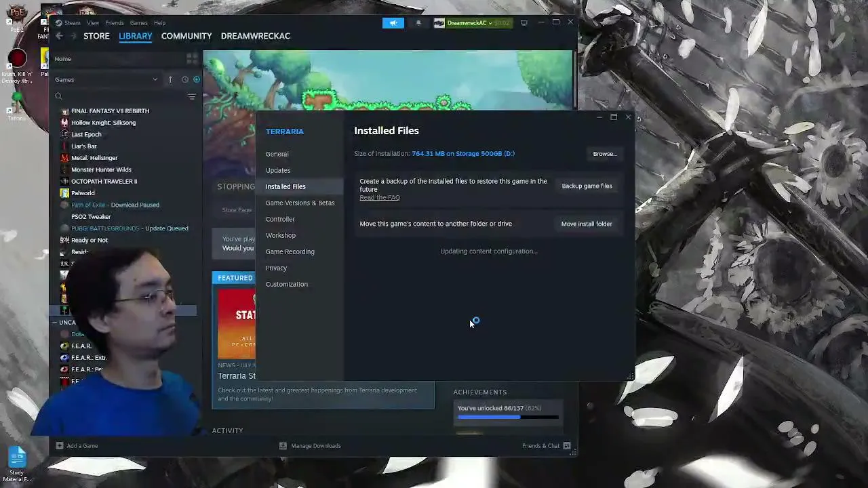Click the DreamwreckAC profile avatar

pyautogui.click(x=439, y=23)
